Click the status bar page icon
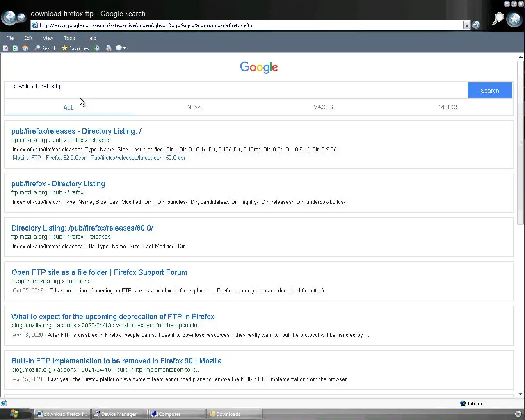Viewport: 525px width, 420px height. click(4, 403)
